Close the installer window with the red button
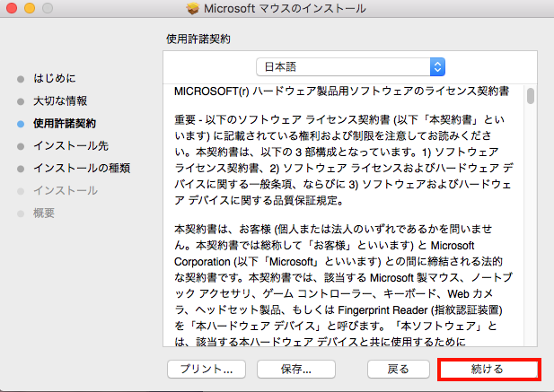Screen dimensions: 554x392 12,8
